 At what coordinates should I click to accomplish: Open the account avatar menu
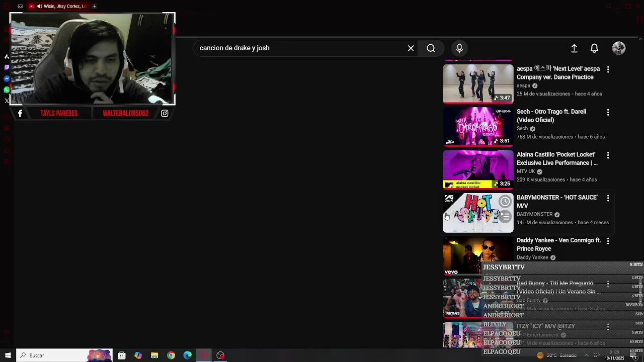pyautogui.click(x=619, y=48)
